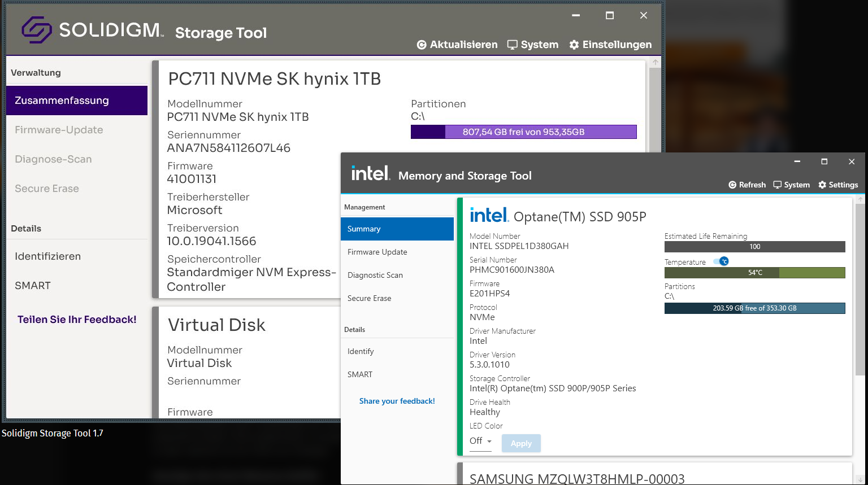Open the LED Color dropdown set to Off

(480, 441)
